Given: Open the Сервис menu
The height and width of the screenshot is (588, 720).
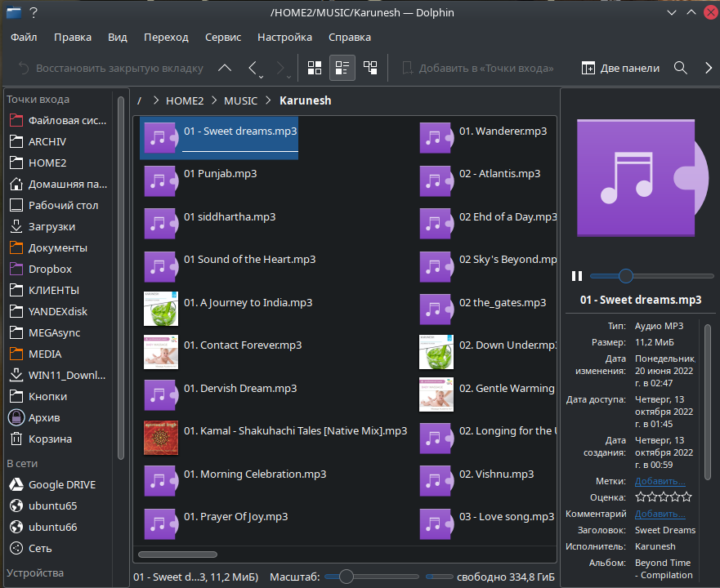Looking at the screenshot, I should click(x=223, y=38).
